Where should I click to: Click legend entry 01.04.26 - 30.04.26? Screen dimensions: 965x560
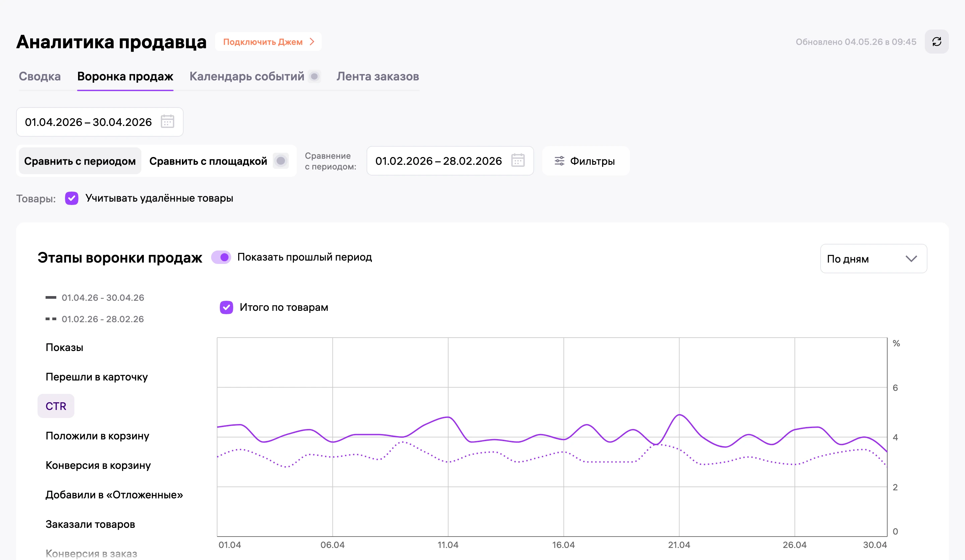tap(95, 297)
